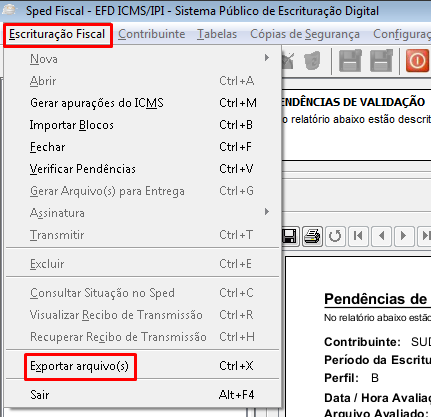Viewport: 431px width, 417px height.
Task: Select Abrir in the menu
Action: coord(143,81)
